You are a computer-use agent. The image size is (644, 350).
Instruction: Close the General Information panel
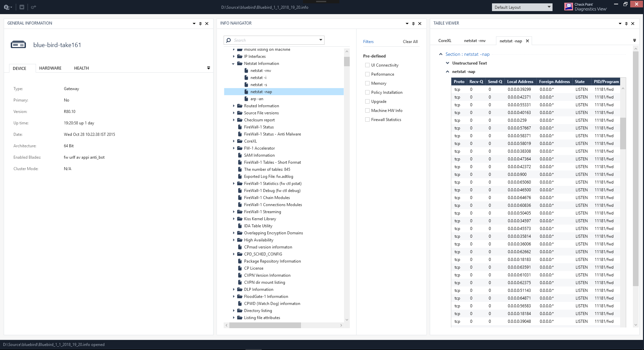[x=207, y=24]
